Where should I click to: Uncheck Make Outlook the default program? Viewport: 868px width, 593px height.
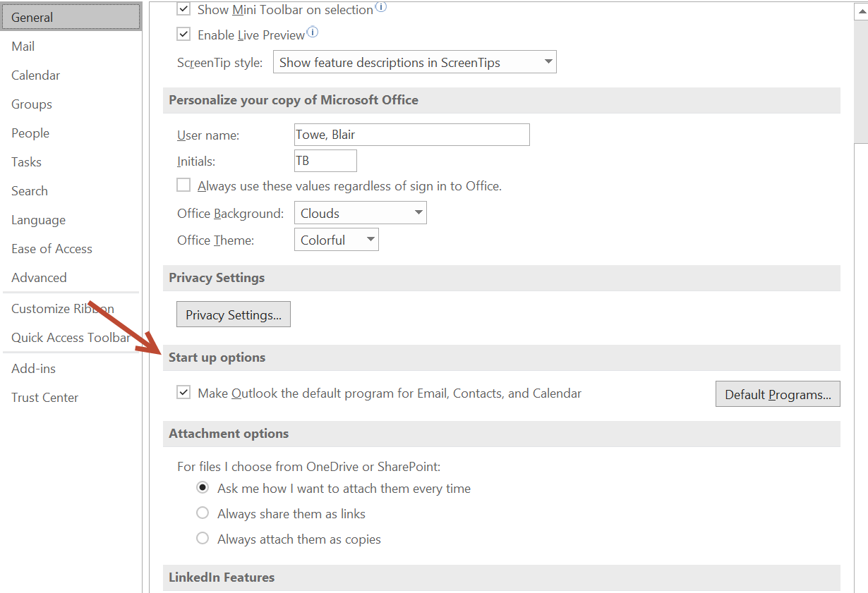[x=183, y=393]
